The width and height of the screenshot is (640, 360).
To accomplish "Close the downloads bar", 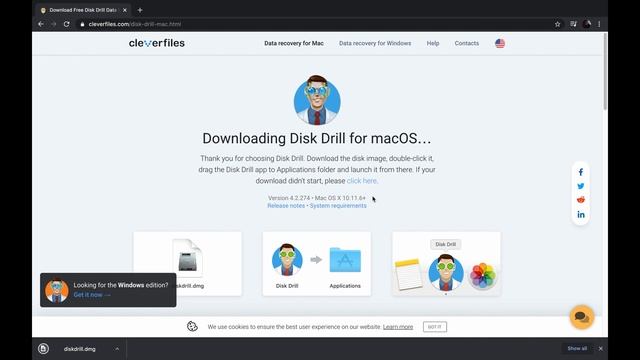I will click(x=600, y=349).
